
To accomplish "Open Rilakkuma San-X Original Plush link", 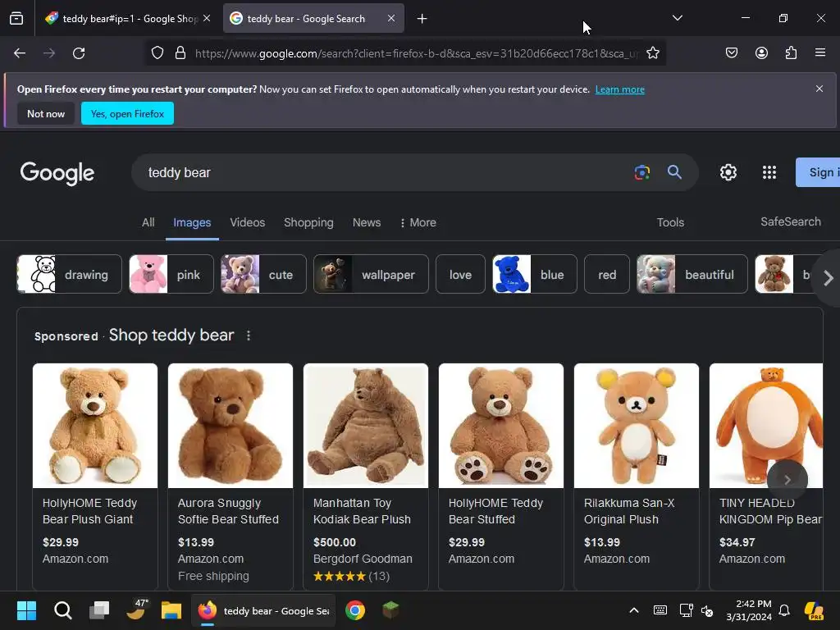I will click(x=629, y=511).
